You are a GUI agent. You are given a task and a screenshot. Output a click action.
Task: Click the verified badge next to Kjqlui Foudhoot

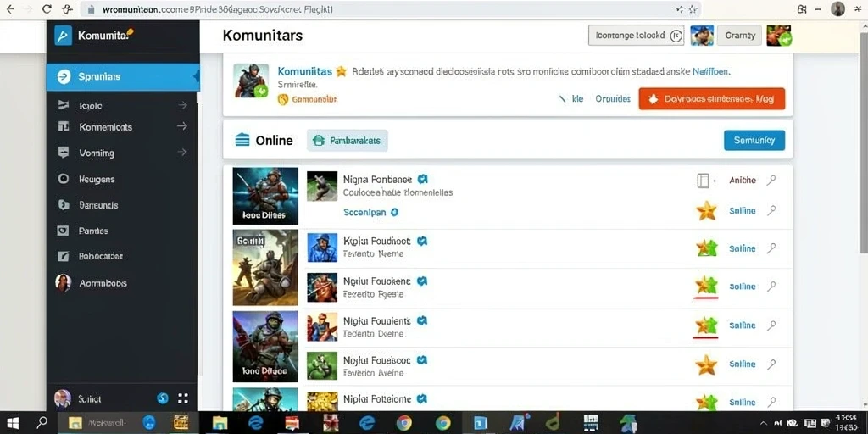[422, 242]
